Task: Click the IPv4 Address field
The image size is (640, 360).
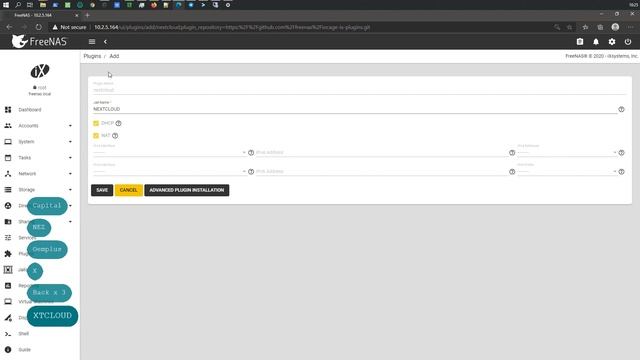Action: tap(382, 152)
